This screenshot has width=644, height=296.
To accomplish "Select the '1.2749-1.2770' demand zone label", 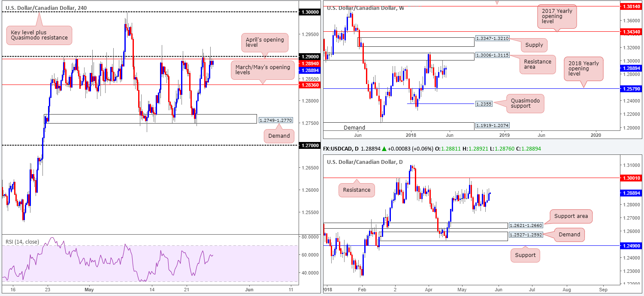I will click(276, 121).
